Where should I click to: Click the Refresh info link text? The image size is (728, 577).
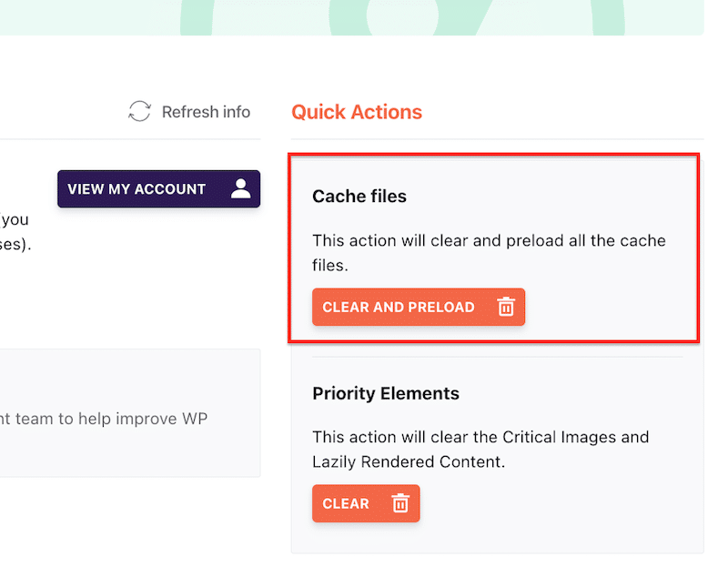pos(206,112)
